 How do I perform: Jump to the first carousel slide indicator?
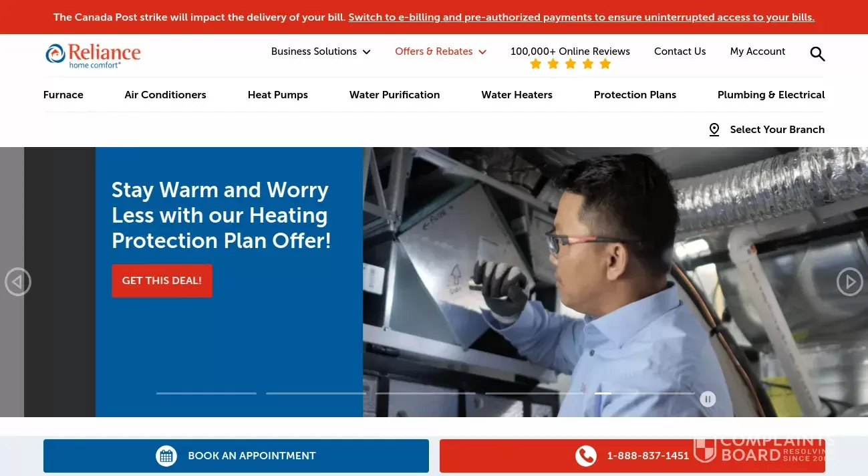tap(206, 393)
